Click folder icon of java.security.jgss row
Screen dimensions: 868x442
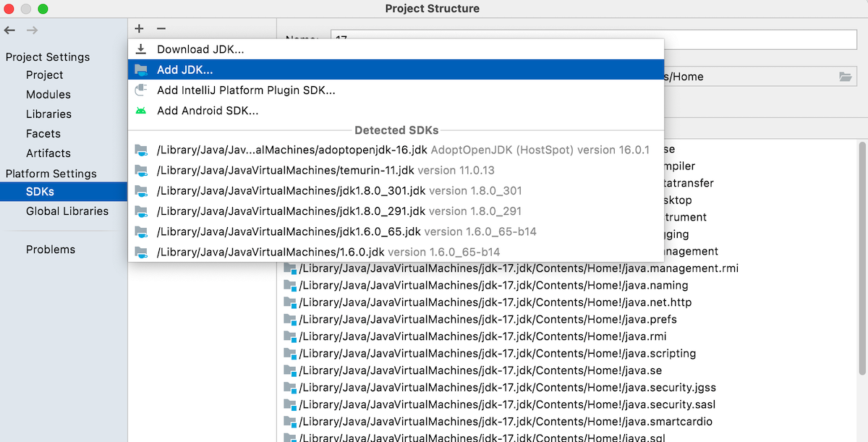tap(290, 388)
